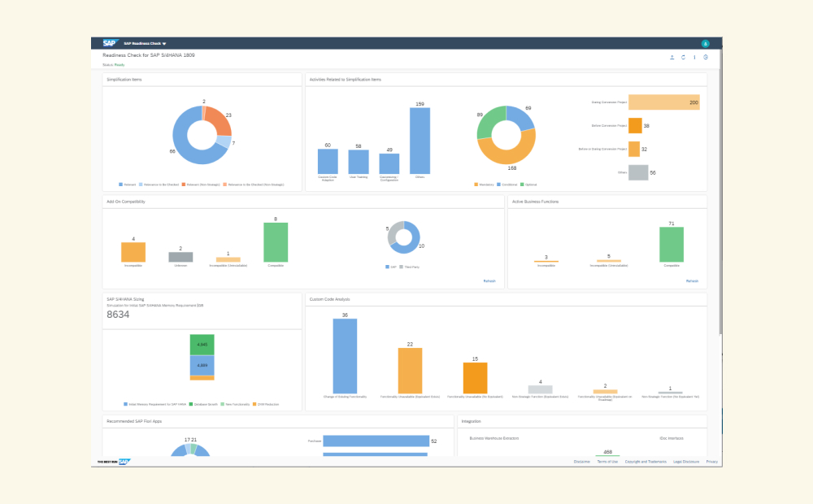
Task: Click the Unknown add-on bar showing 2
Action: [180, 257]
